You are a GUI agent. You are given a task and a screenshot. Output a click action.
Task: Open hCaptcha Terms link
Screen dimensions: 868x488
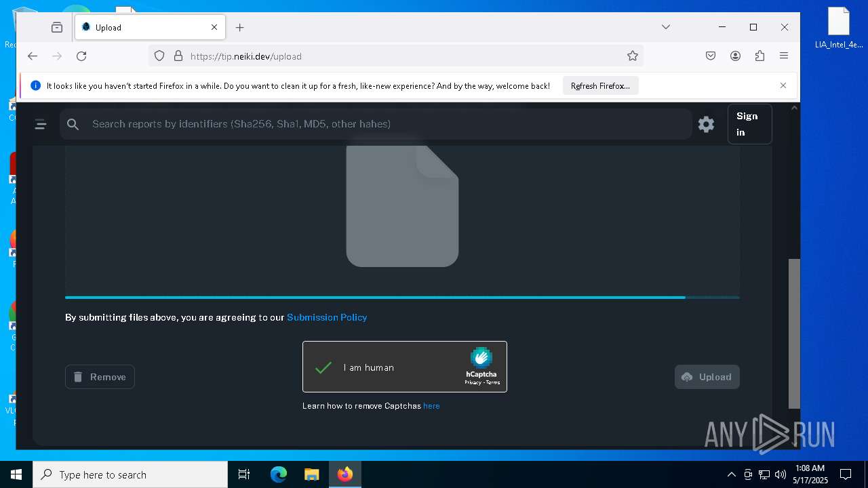[493, 382]
